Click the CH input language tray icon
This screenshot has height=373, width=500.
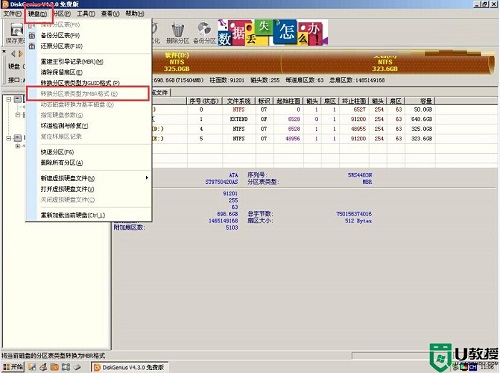point(473,367)
